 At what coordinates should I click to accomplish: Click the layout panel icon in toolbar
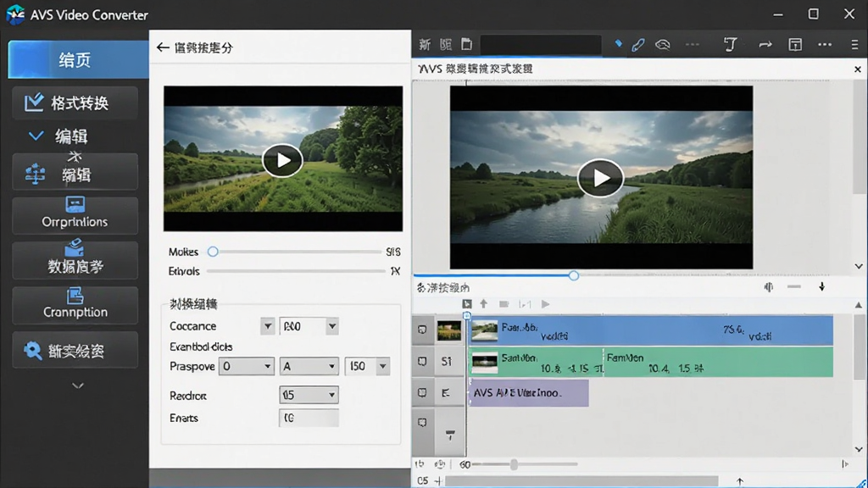point(795,45)
